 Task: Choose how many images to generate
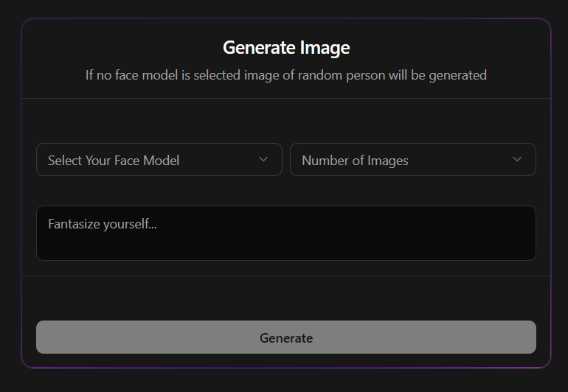[412, 160]
